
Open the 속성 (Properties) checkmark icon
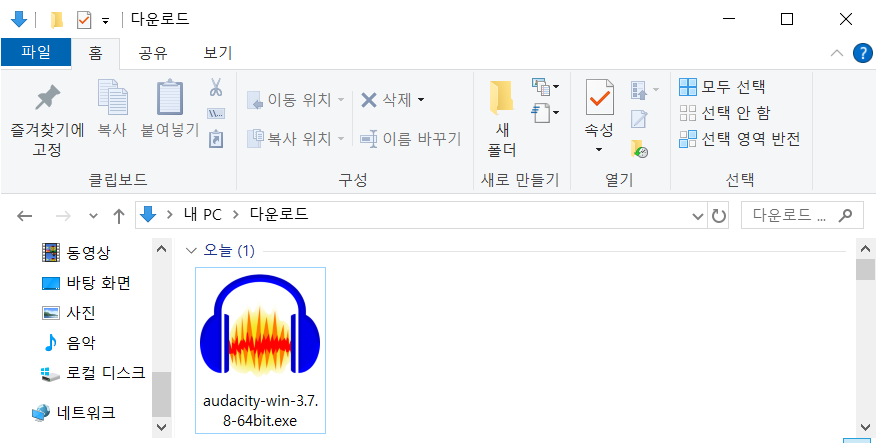tap(599, 98)
